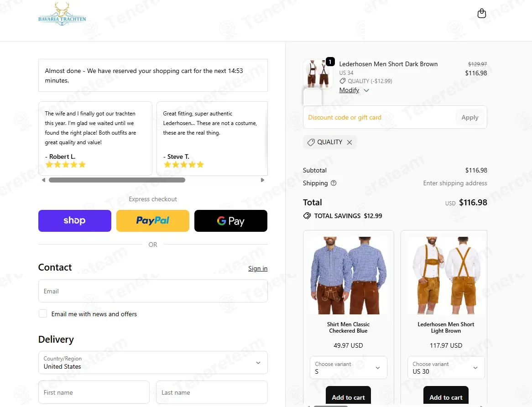
Task: Open variant dropdown for Light Brown Lederhosen
Action: (446, 368)
